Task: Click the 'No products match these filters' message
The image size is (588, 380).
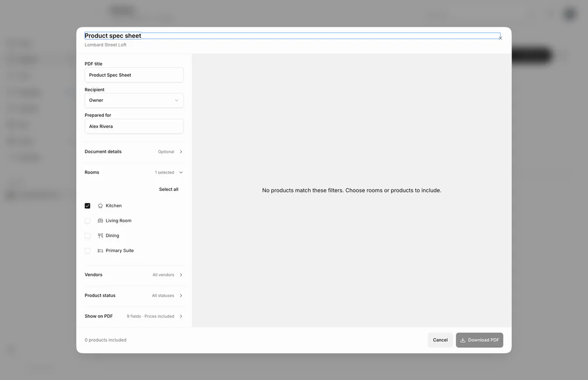Action: click(352, 190)
